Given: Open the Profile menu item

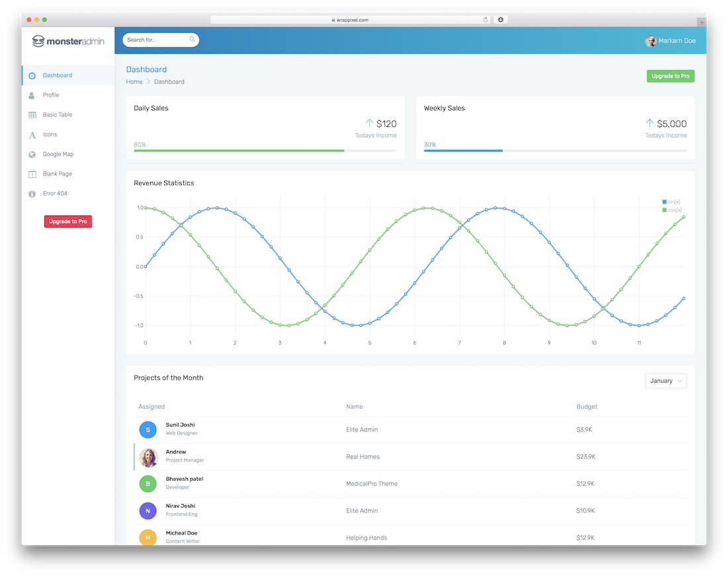Looking at the screenshot, I should (68, 95).
